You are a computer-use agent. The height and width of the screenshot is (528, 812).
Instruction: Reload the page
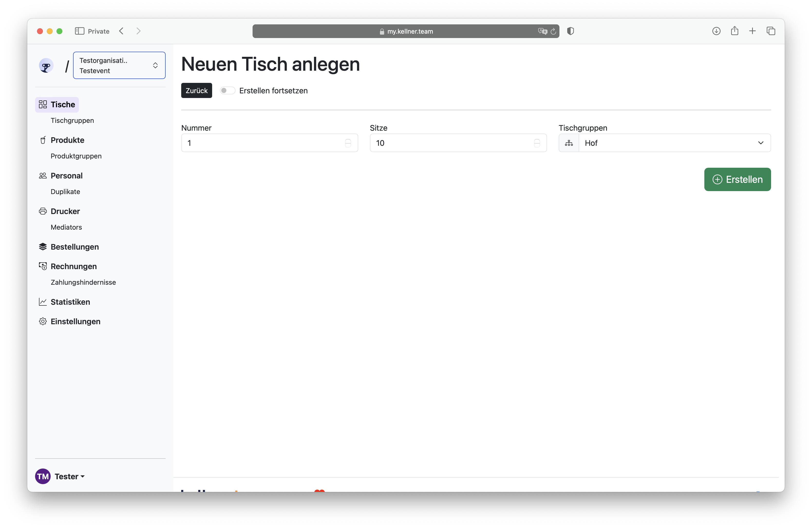point(553,31)
